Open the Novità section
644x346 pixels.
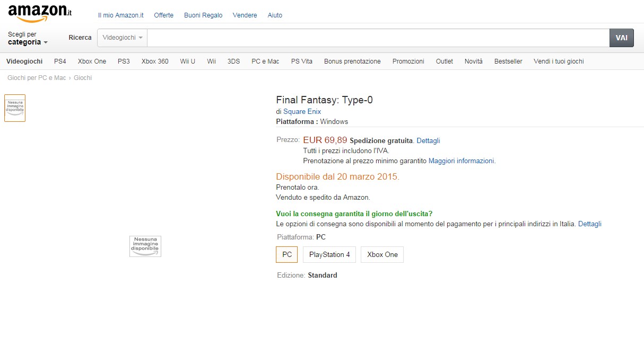click(x=474, y=61)
